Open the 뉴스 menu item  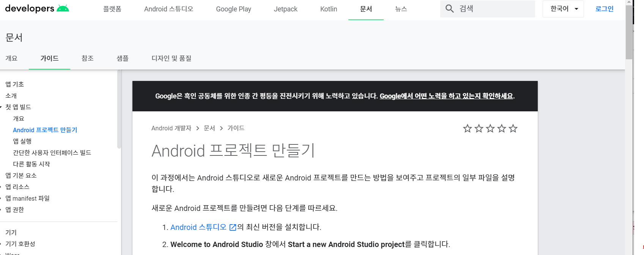tap(401, 9)
